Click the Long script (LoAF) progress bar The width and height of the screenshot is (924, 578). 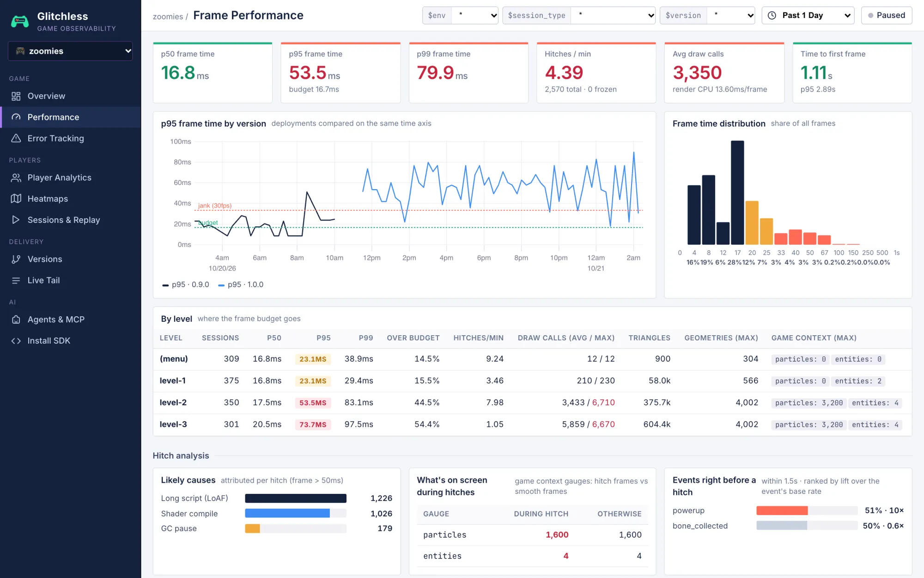(296, 498)
